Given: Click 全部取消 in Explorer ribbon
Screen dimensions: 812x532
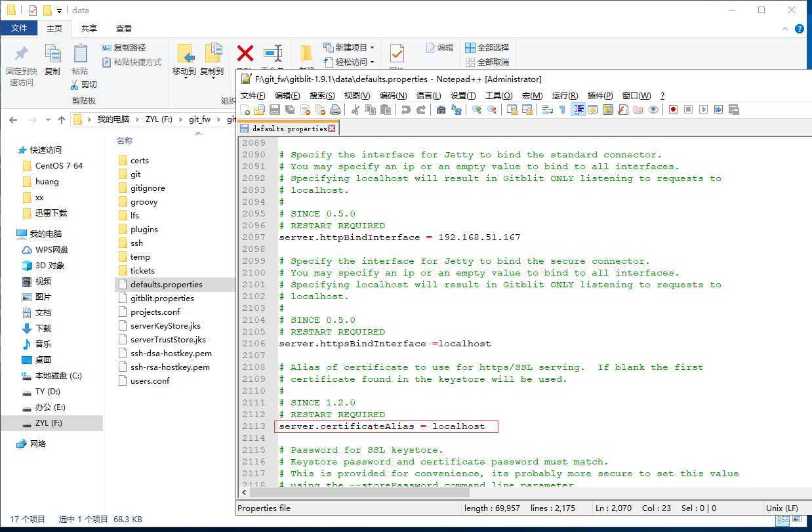Looking at the screenshot, I should pos(487,62).
